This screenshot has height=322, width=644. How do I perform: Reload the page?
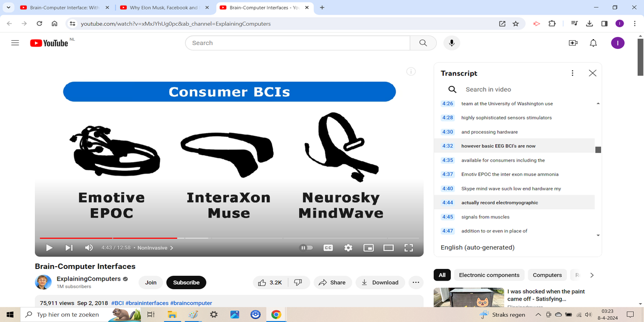(x=39, y=24)
